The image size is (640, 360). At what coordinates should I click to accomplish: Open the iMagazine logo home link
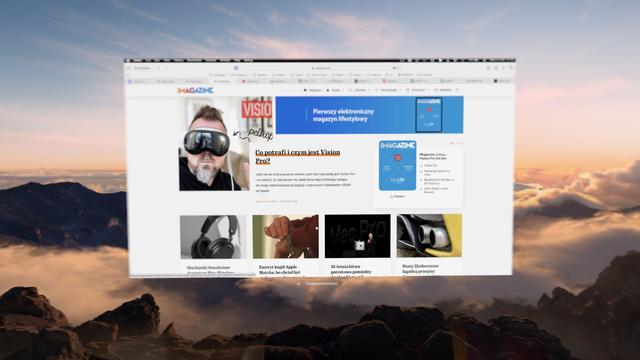coord(195,91)
